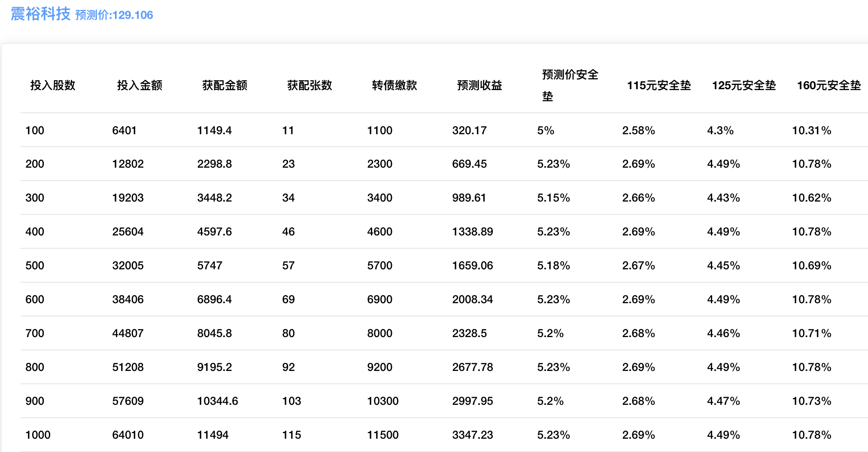
Task: Select the 3448.2 allocated amount cell
Action: pyautogui.click(x=214, y=198)
